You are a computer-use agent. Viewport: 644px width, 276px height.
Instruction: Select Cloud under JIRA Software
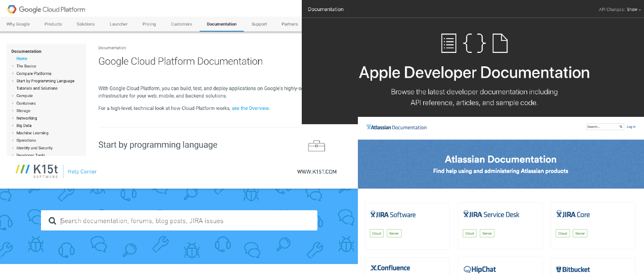[x=377, y=233]
